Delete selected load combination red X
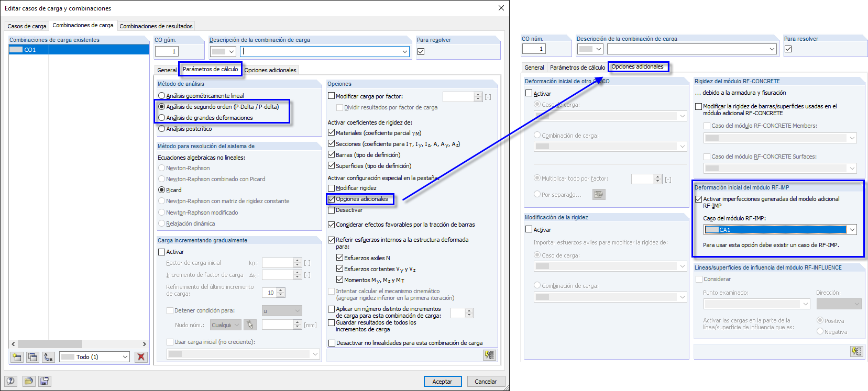The image size is (868, 391). (x=140, y=357)
